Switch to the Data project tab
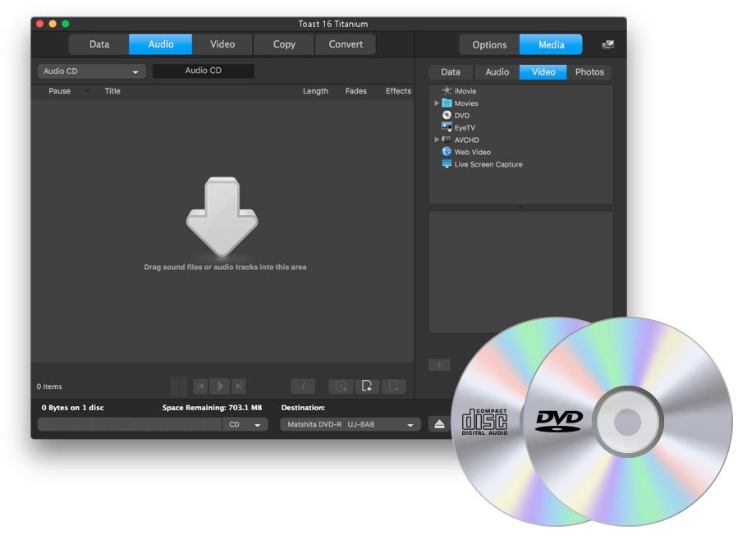Viewport: 756px width, 544px height. (99, 44)
